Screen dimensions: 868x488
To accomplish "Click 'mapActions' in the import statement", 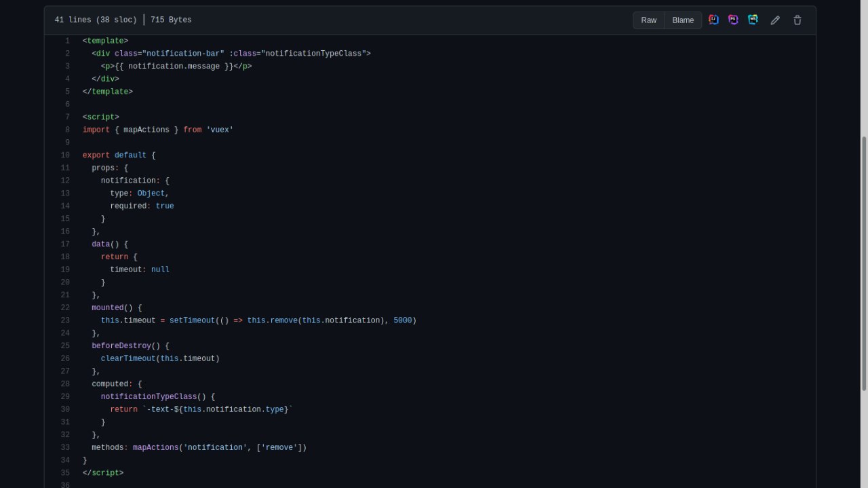I will coord(146,130).
